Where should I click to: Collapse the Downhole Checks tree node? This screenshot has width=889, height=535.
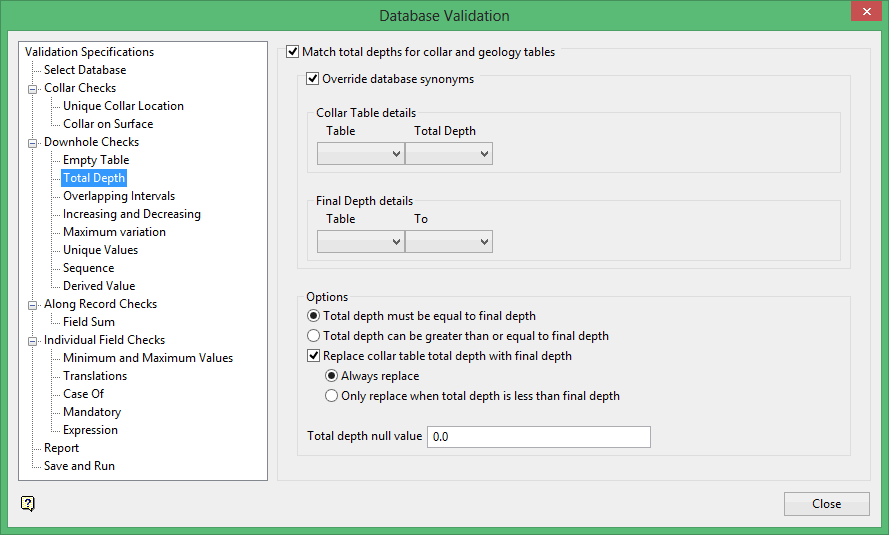point(33,142)
